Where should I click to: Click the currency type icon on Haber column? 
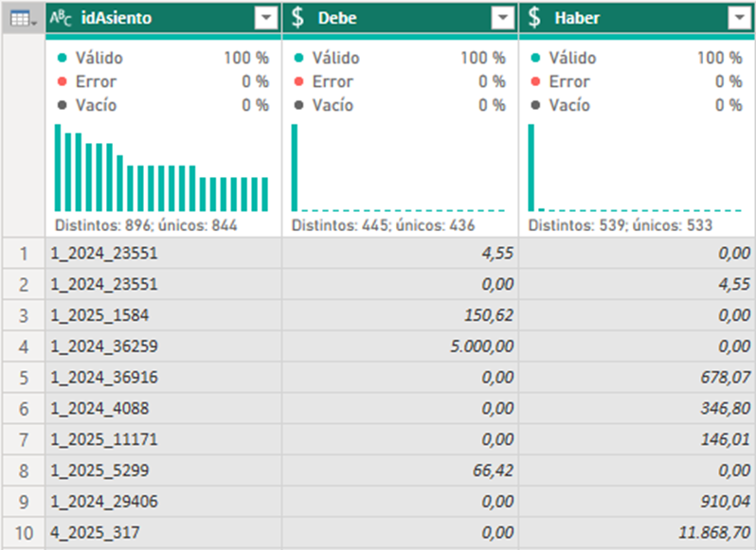point(535,18)
